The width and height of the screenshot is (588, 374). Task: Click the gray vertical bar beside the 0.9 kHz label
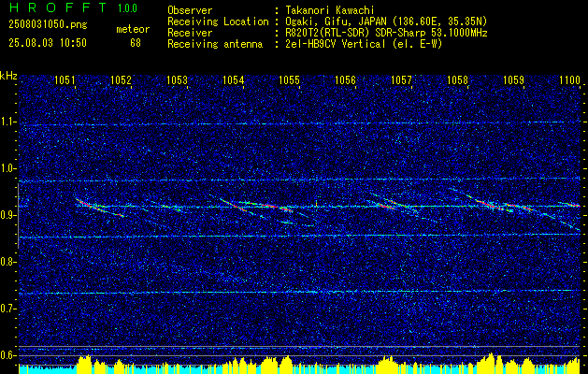pos(18,216)
